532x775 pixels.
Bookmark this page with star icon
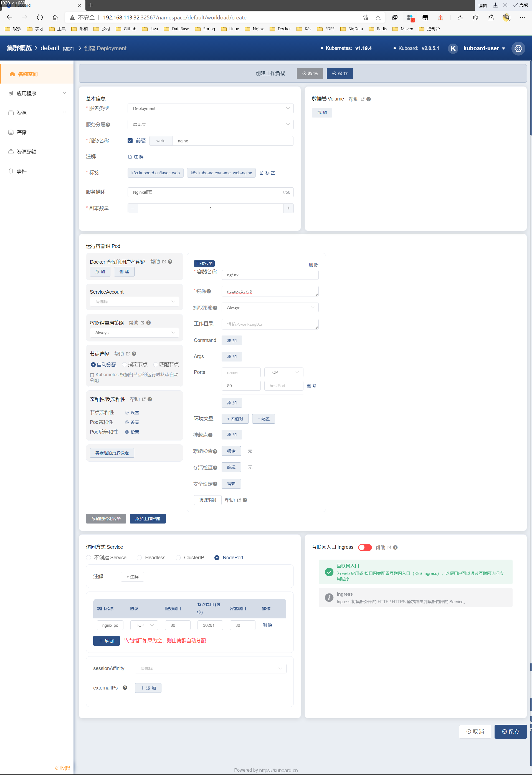click(378, 17)
